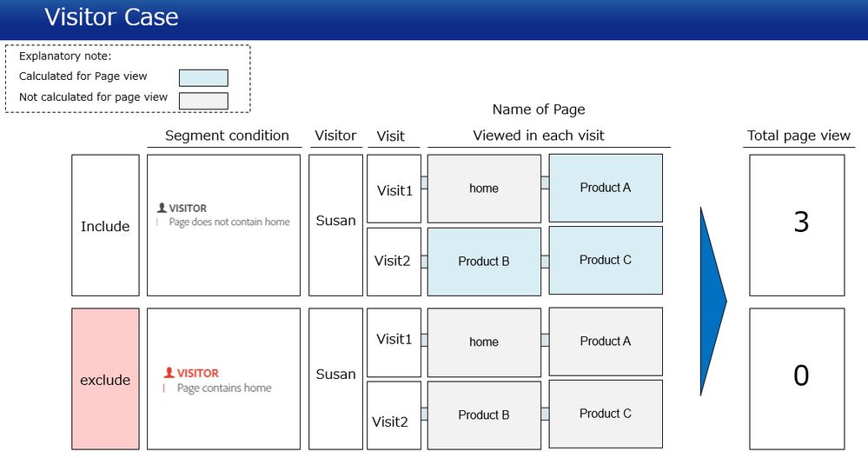The height and width of the screenshot is (458, 868).
Task: Click 'Page contains home' condition text
Action: (x=224, y=388)
